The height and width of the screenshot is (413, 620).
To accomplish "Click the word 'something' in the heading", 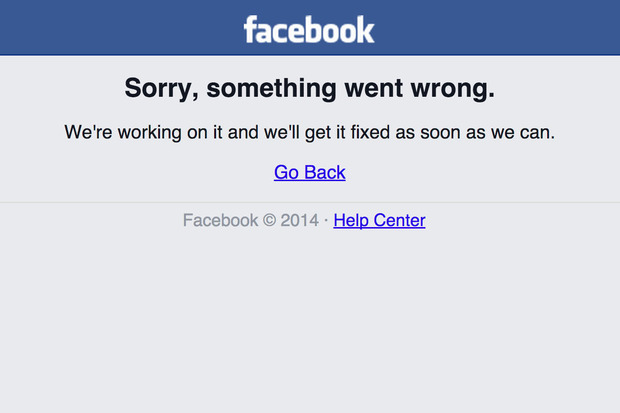I will [271, 89].
